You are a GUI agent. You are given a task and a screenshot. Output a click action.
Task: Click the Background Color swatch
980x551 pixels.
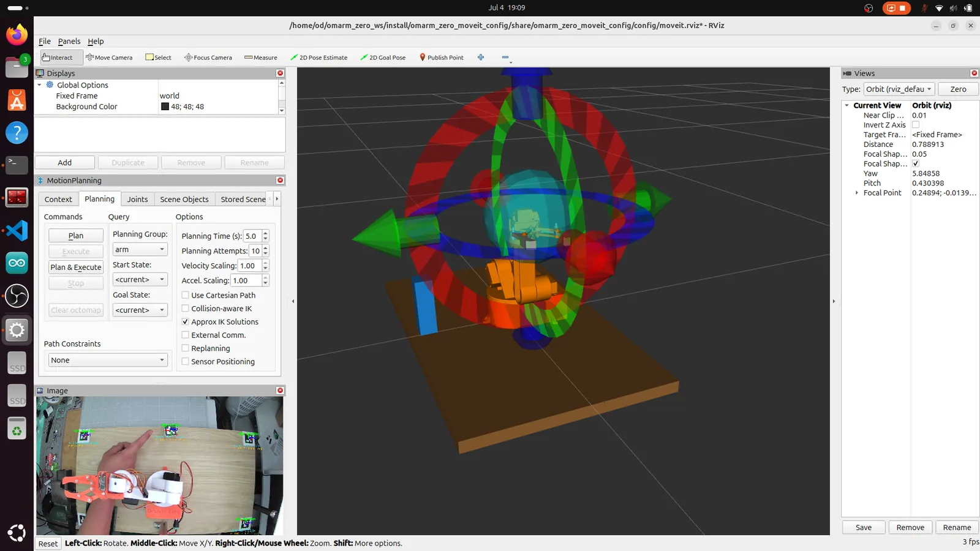[x=165, y=107]
